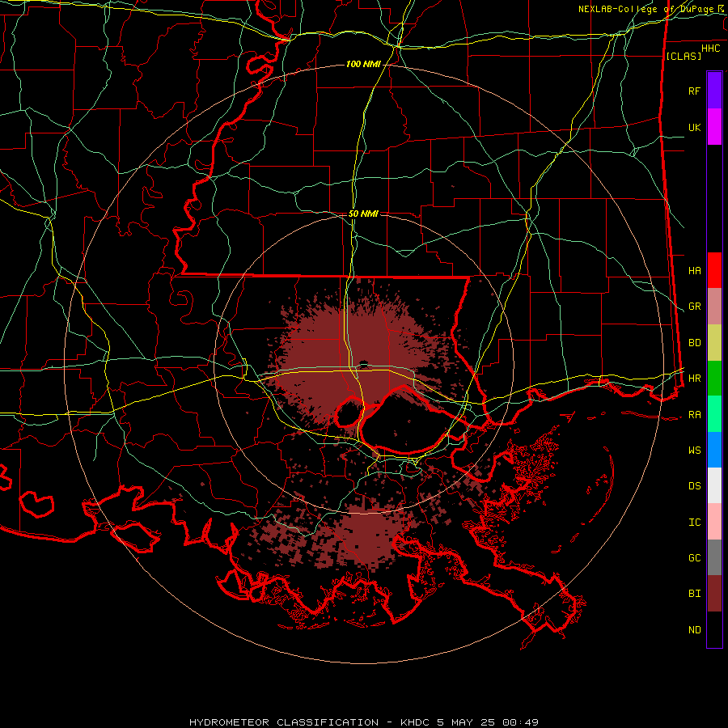Viewport: 728px width, 728px height.
Task: Click the IC light-pink legend swatch
Action: (714, 522)
